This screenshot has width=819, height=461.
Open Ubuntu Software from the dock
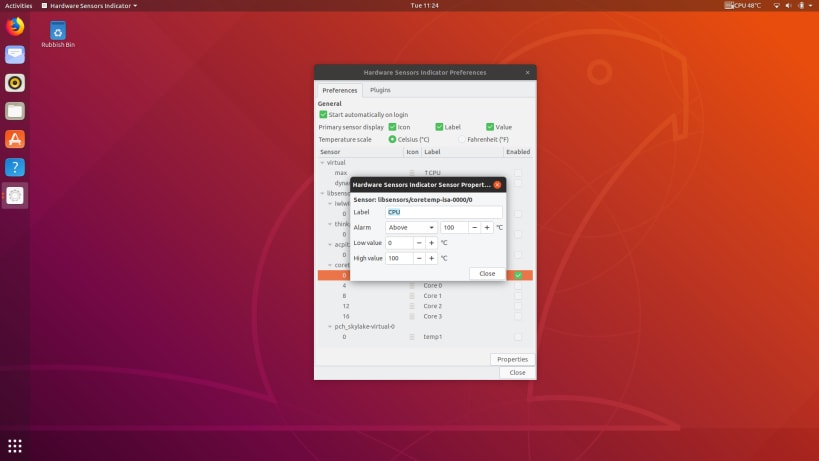15,139
